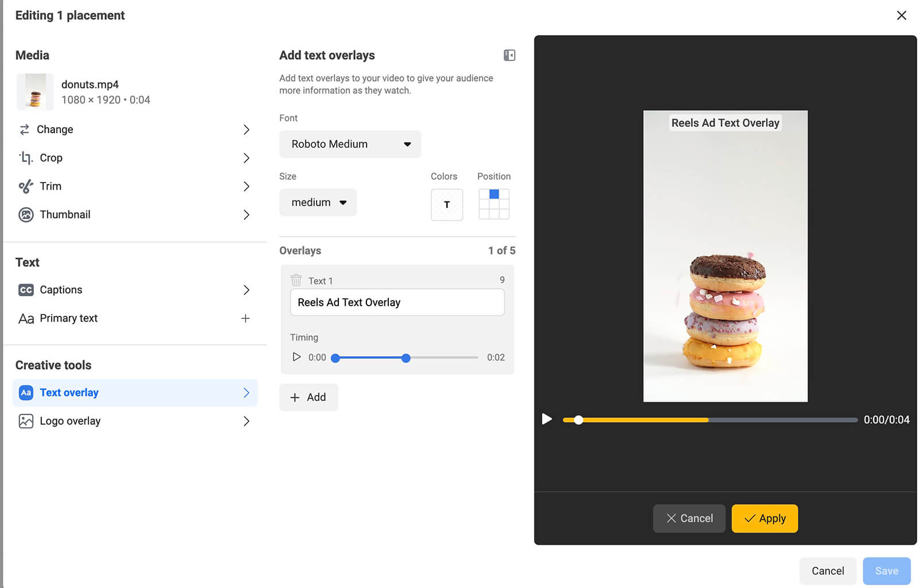
Task: Click the Change media swap icon
Action: tap(24, 130)
